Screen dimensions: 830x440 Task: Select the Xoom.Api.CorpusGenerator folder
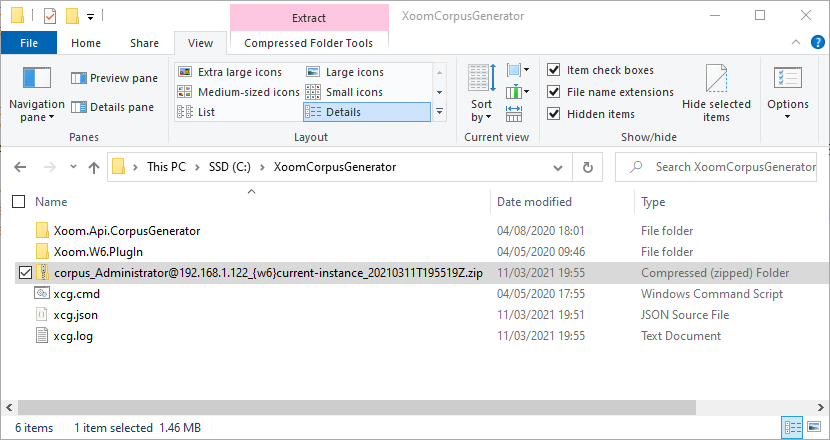click(x=127, y=231)
